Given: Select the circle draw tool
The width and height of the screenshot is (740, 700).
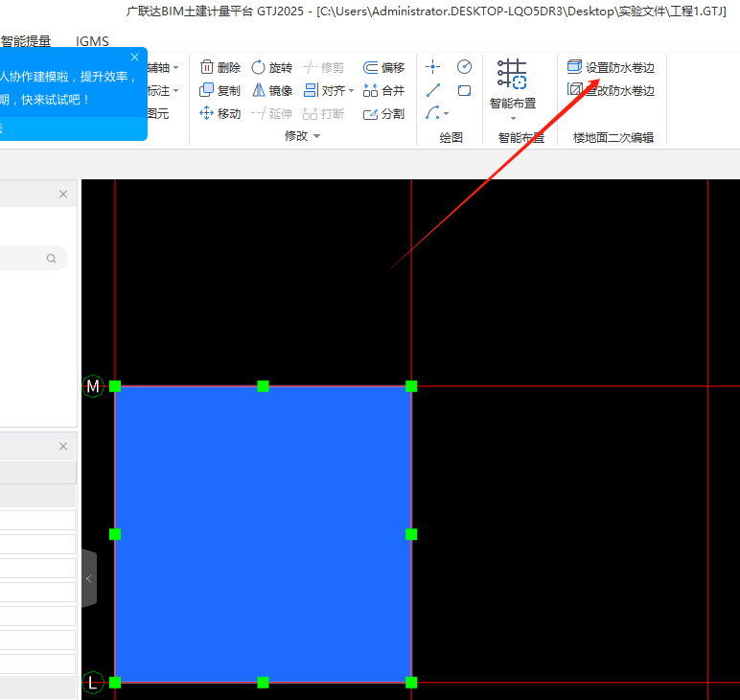Looking at the screenshot, I should click(x=464, y=67).
